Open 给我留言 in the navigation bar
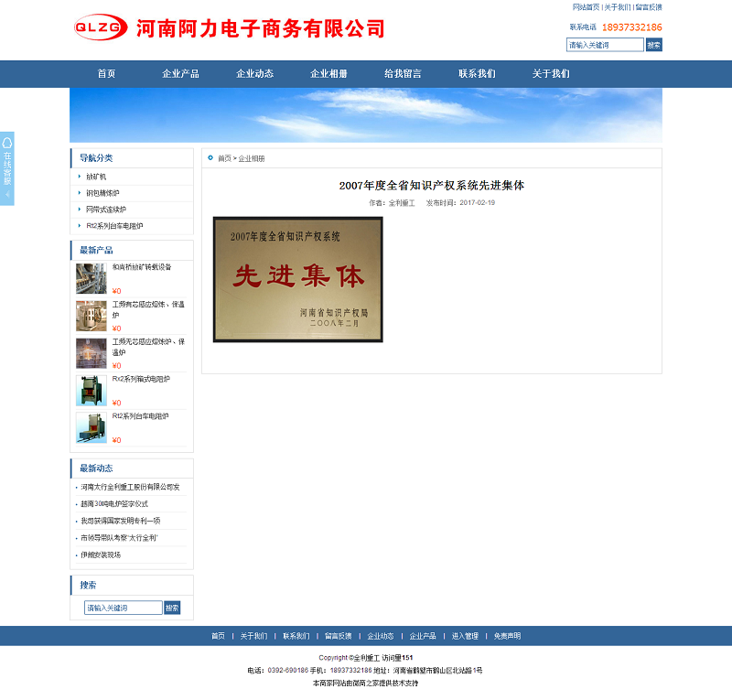The height and width of the screenshot is (700, 732). pyautogui.click(x=403, y=74)
